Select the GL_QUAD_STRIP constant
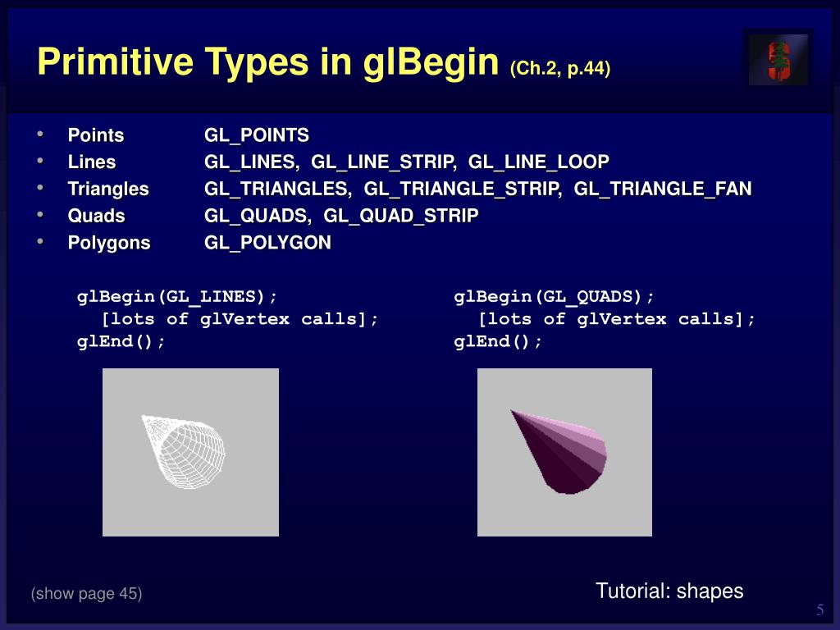Viewport: 840px width, 630px height. coord(400,216)
